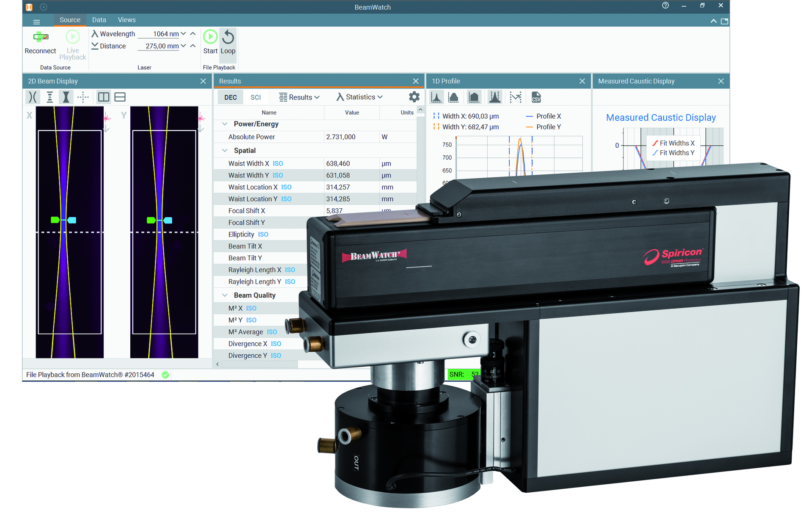Toggle the crosshair display icon
Screen dimensions: 812x527
[x=83, y=97]
